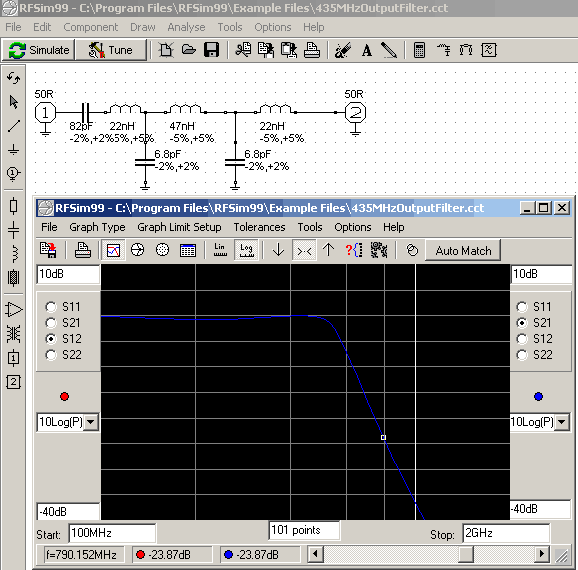Open Graph Limit Setup menu
Viewport: 578px width, 570px height.
[x=179, y=227]
